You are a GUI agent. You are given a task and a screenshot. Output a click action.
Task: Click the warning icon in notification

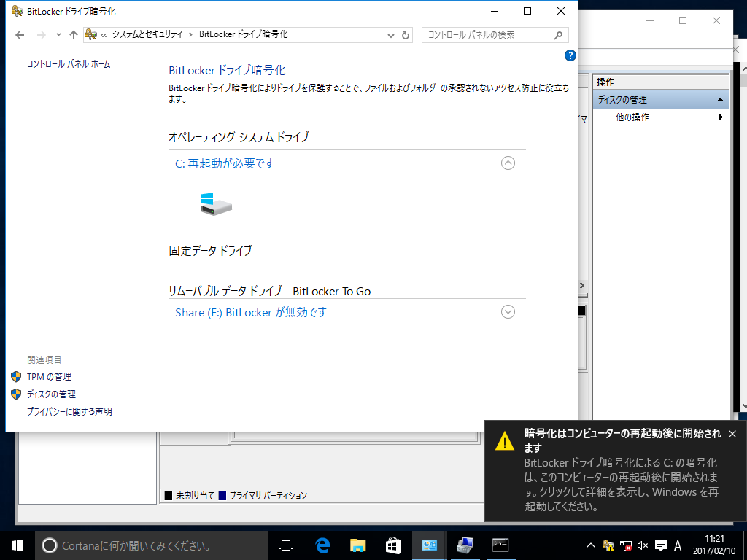pos(505,441)
